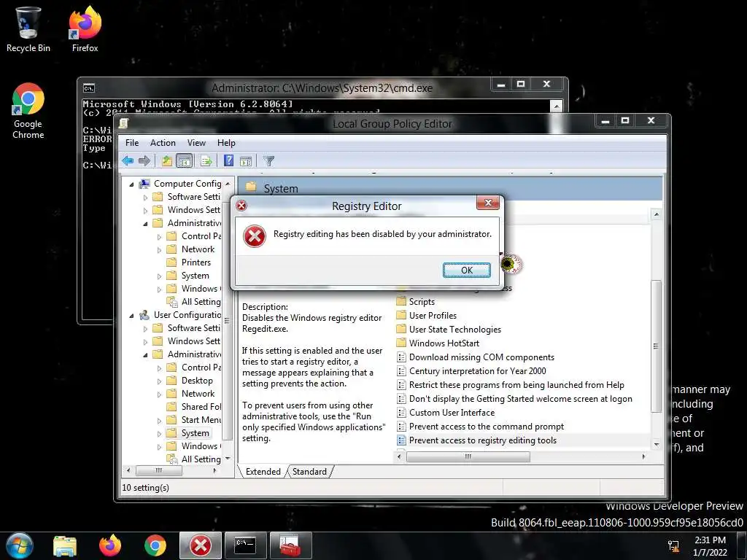Screen dimensions: 747x560
Task: Collapse the Computer Configuration node
Action: click(131, 184)
